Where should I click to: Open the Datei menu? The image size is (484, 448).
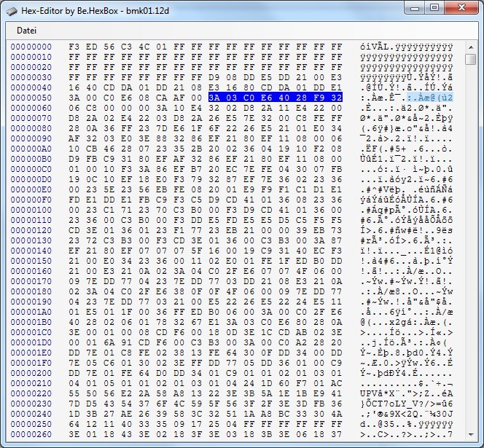coord(26,31)
